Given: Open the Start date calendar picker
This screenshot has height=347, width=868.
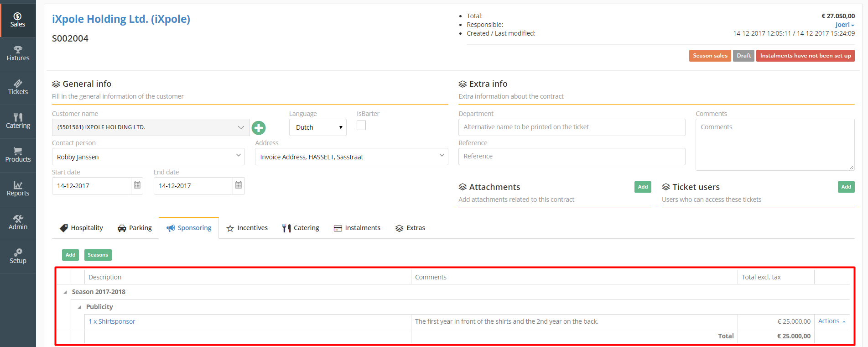Looking at the screenshot, I should pos(137,185).
